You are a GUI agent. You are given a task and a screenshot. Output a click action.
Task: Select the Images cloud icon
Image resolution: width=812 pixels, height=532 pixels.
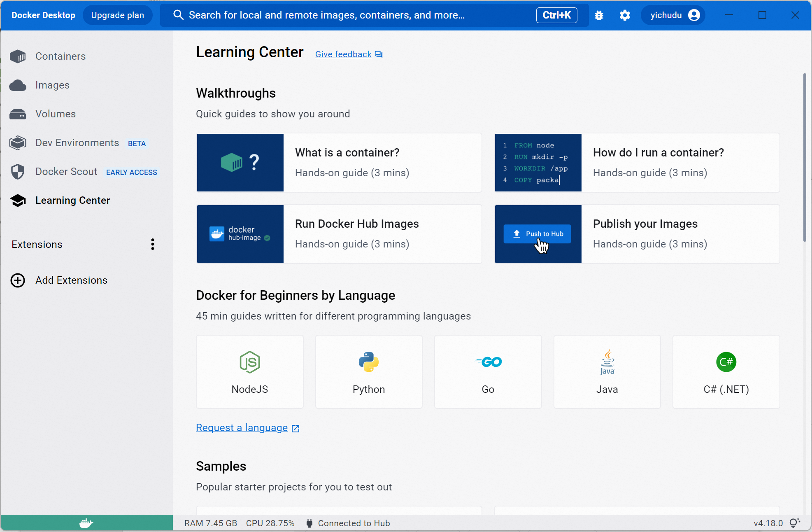point(18,85)
